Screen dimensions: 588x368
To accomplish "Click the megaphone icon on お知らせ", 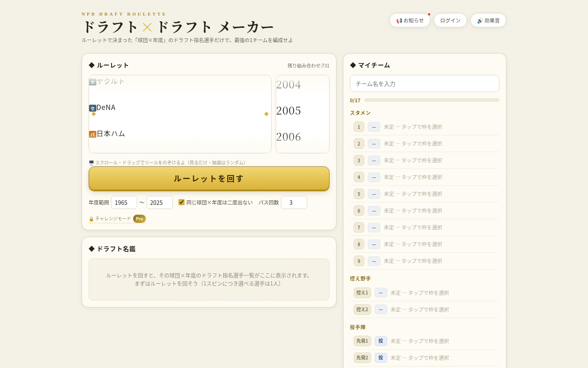I will 399,20.
